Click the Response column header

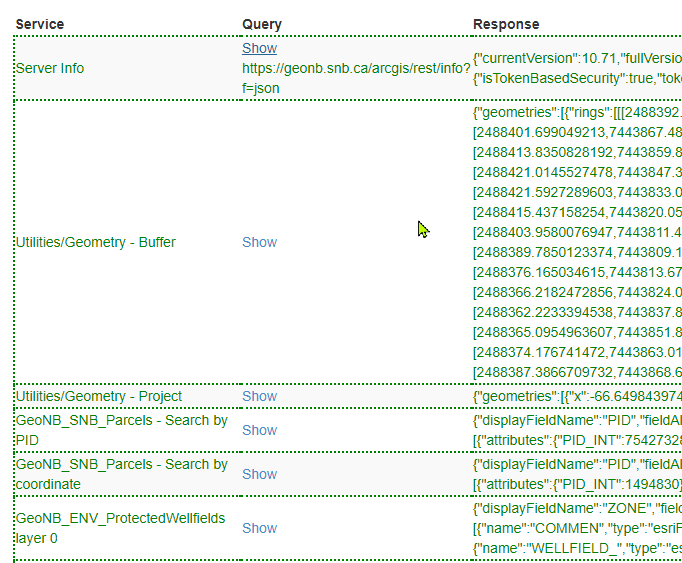click(506, 24)
